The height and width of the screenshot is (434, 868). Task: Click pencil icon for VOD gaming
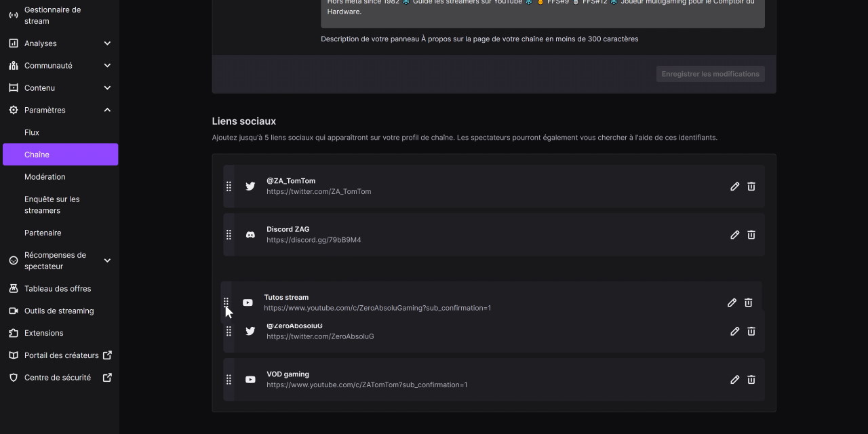click(734, 380)
